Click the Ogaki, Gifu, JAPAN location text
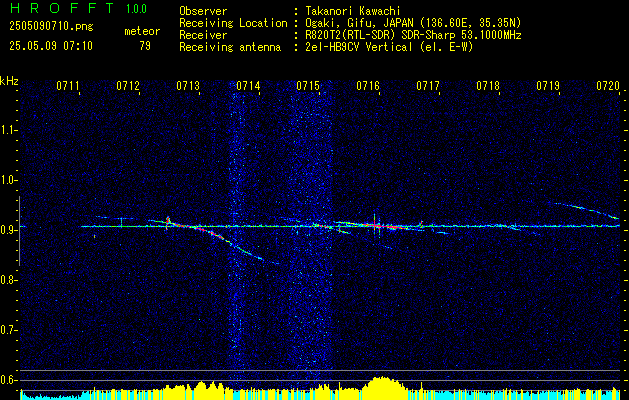The width and height of the screenshot is (629, 400). tap(413, 23)
